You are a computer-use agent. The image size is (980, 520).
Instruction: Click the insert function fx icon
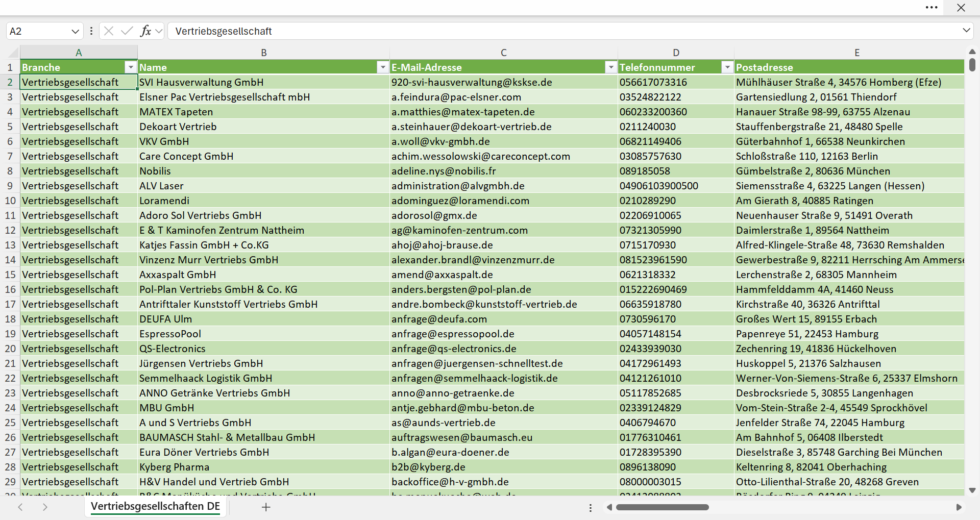(x=145, y=31)
